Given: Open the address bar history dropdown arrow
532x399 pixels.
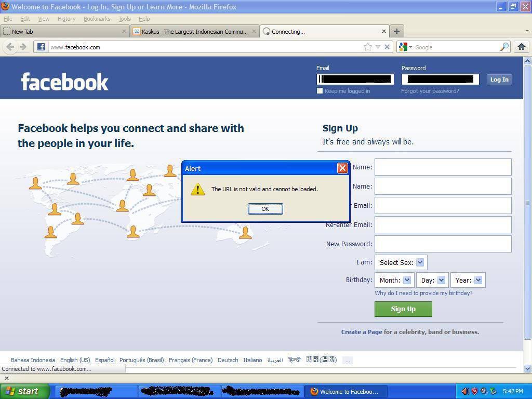Looking at the screenshot, I should click(x=378, y=47).
